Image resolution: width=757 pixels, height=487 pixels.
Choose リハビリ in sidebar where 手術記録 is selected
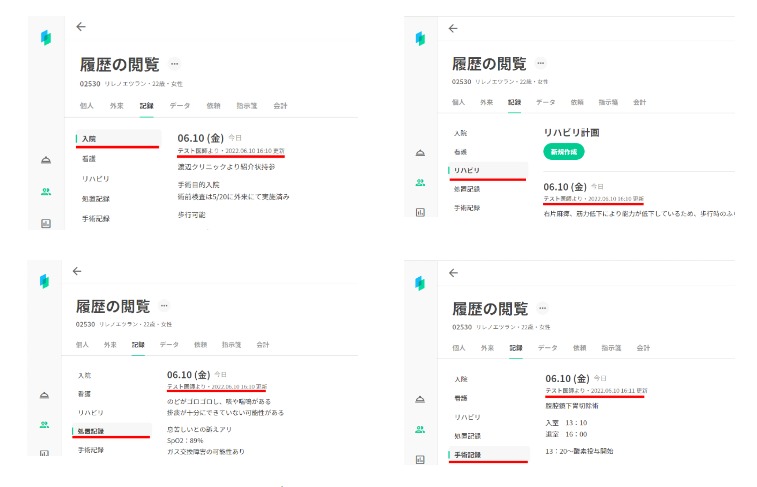(x=466, y=416)
